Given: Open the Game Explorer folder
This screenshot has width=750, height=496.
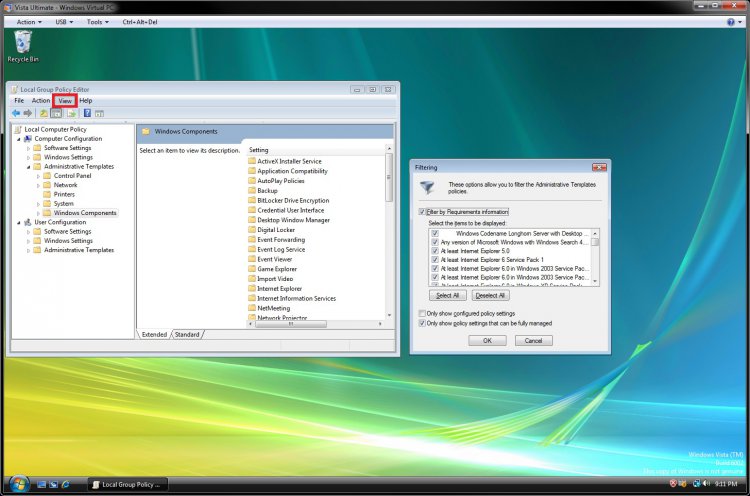Looking at the screenshot, I should 273,269.
